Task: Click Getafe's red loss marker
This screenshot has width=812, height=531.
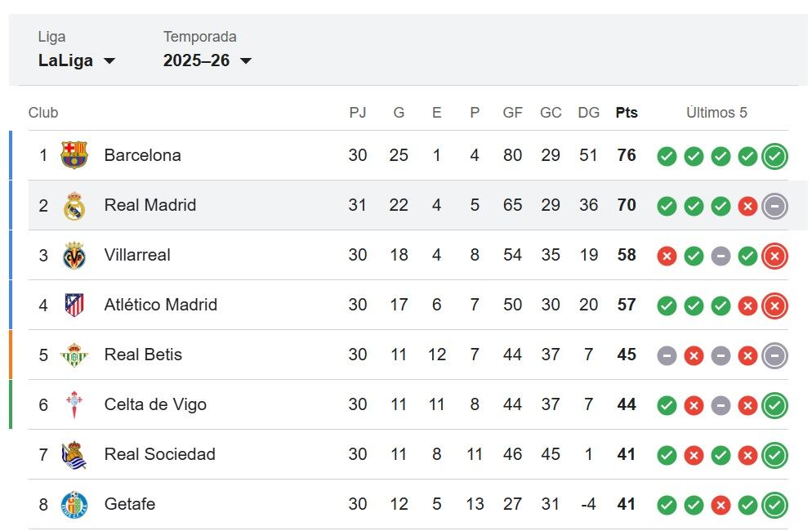Action: 721,504
